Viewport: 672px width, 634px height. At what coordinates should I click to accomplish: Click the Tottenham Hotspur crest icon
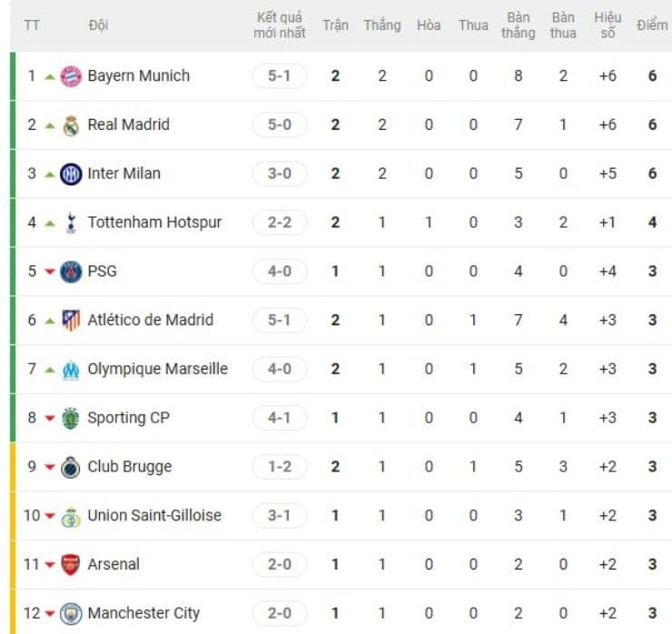click(71, 223)
